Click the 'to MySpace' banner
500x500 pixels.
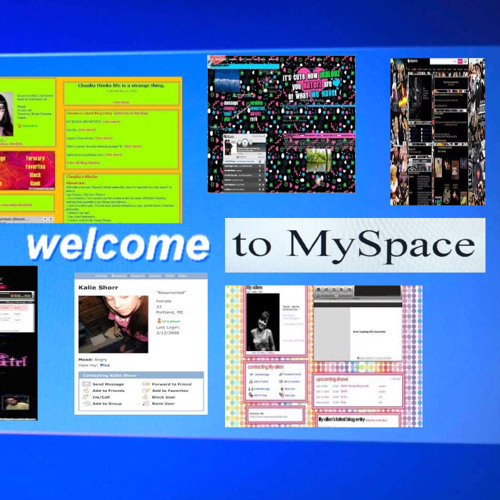tap(355, 245)
